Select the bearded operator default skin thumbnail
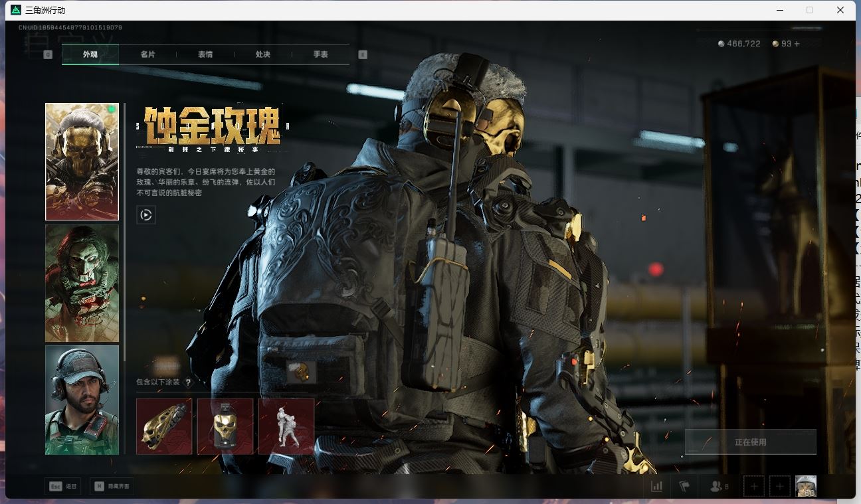This screenshot has height=504, width=861. pyautogui.click(x=82, y=400)
